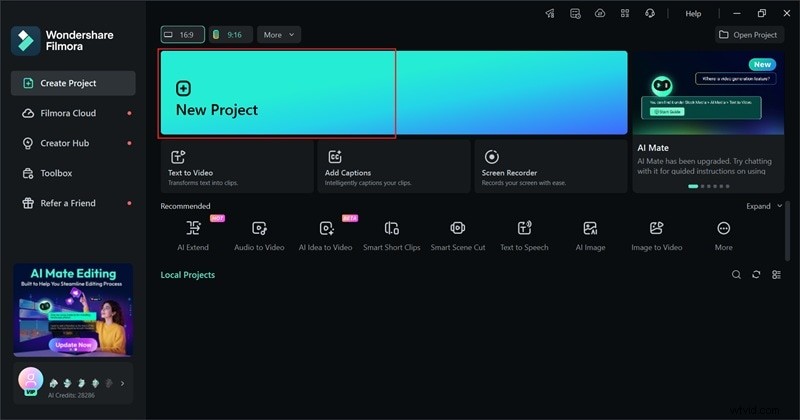Click the Open Project button
800x420 pixels.
pyautogui.click(x=749, y=34)
